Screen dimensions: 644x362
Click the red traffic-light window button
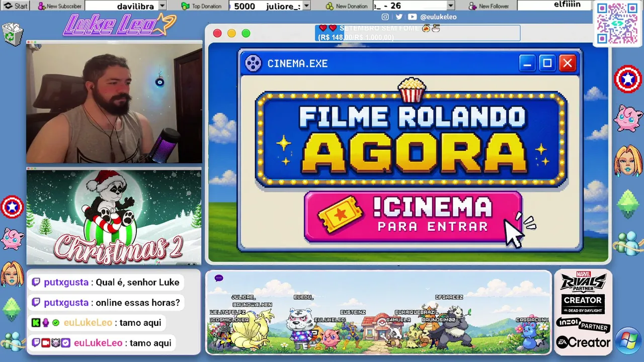[x=217, y=33]
